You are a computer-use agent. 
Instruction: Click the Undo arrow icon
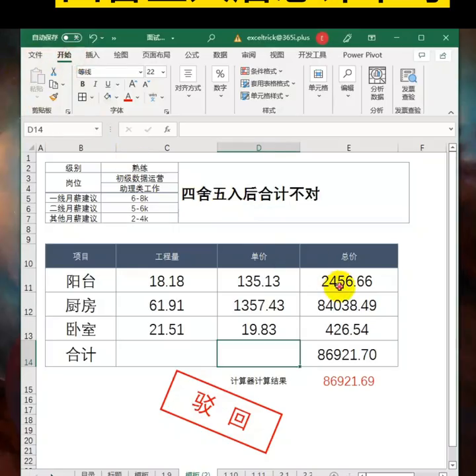point(93,38)
